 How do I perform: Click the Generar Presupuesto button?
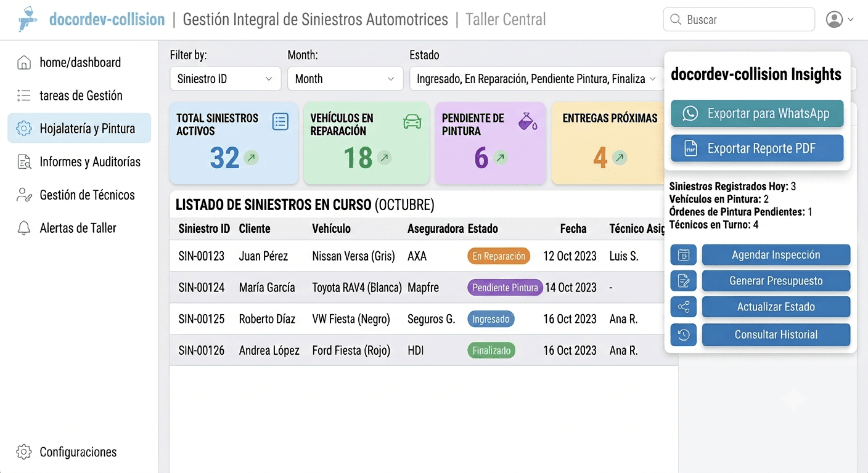[x=776, y=281]
